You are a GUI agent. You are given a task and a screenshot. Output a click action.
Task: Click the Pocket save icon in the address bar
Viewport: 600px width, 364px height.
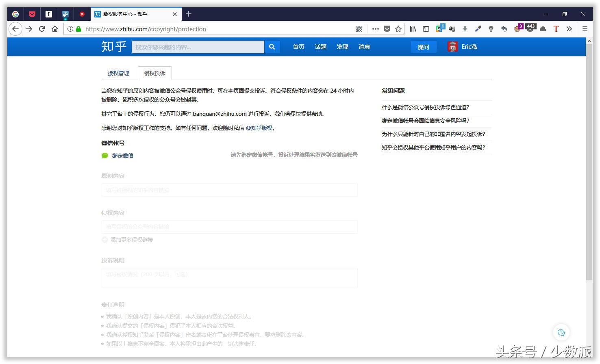(387, 29)
